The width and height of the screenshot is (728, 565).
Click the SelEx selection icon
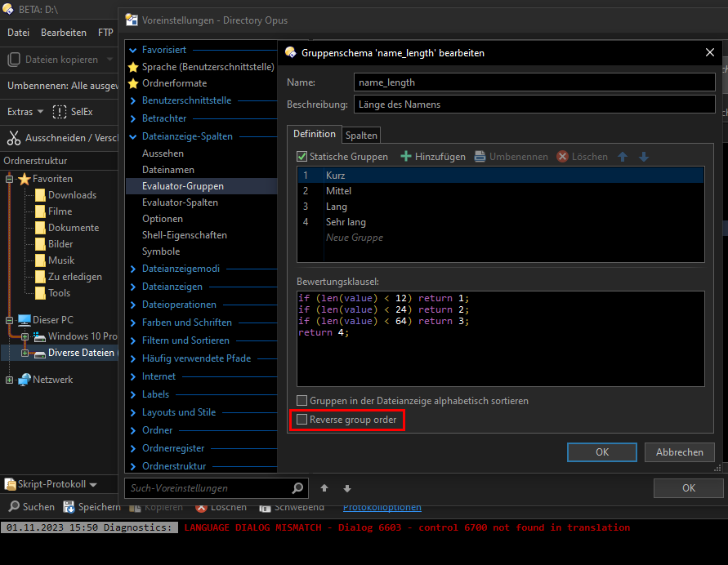pyautogui.click(x=60, y=112)
